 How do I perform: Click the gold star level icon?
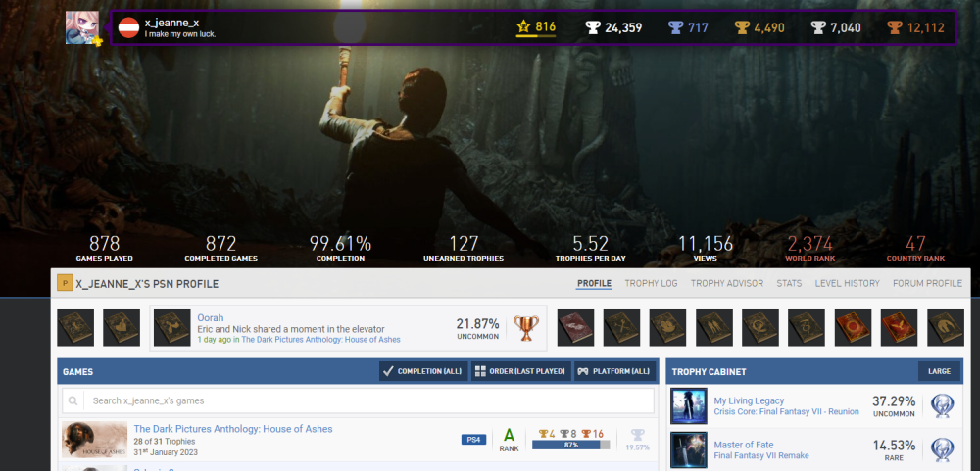coord(523,26)
